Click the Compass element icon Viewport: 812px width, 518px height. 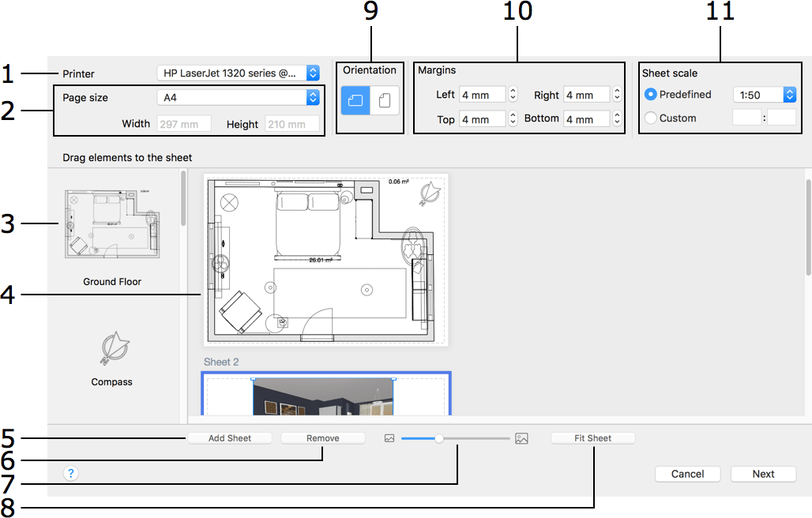click(x=111, y=348)
